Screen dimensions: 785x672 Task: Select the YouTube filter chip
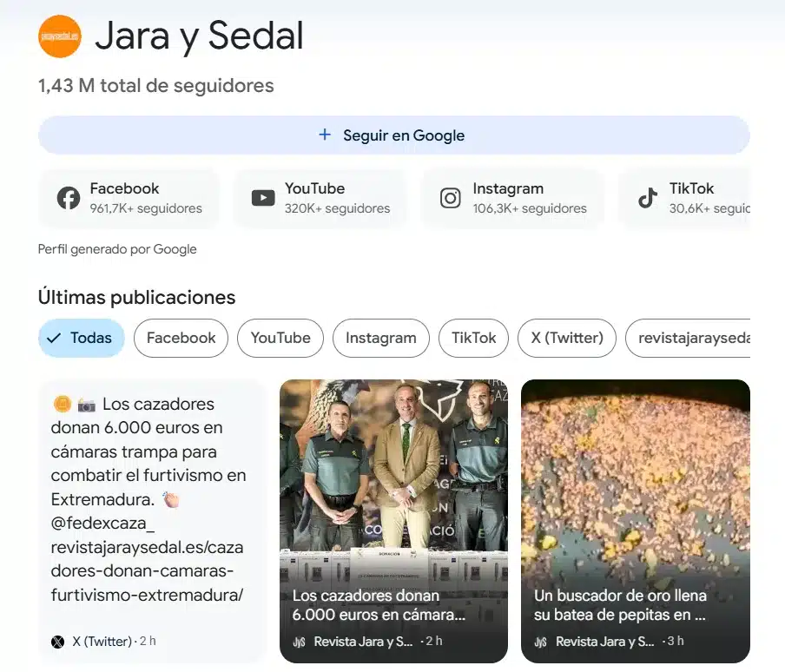click(280, 338)
